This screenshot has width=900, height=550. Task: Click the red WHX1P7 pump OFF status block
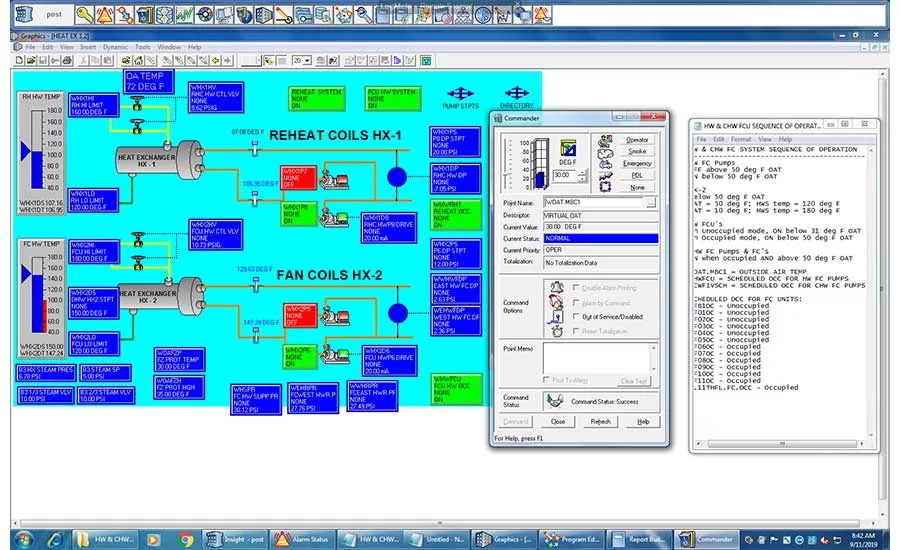298,177
